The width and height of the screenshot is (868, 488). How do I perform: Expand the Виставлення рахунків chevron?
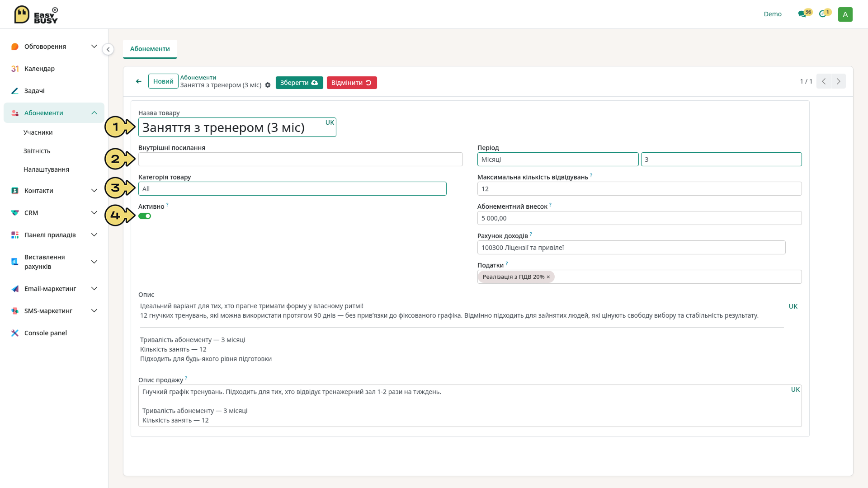pos(94,262)
